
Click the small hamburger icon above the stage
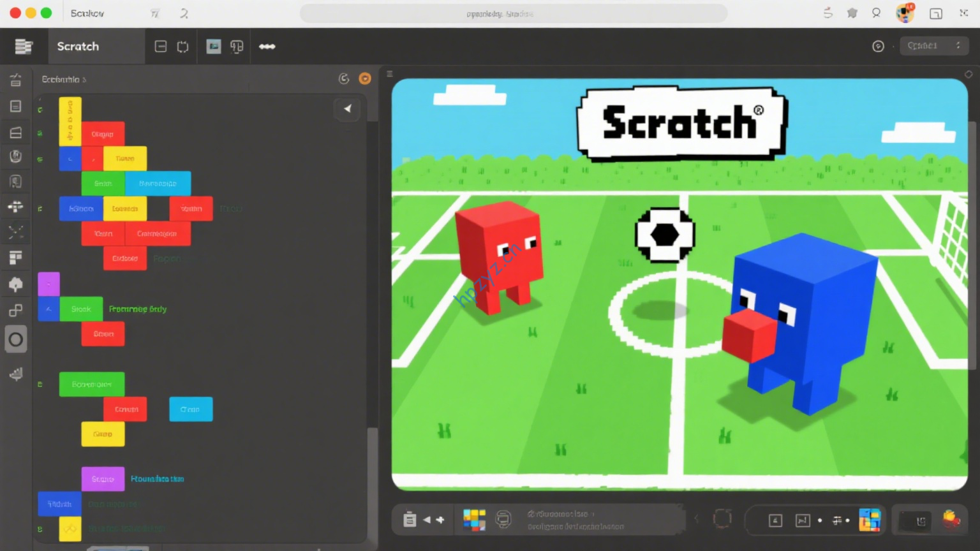[x=390, y=74]
